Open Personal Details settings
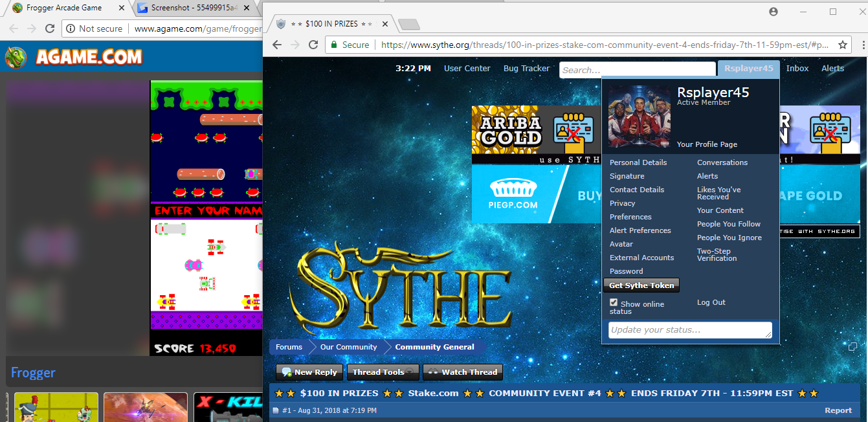Viewport: 868px width, 422px height. pyautogui.click(x=638, y=162)
